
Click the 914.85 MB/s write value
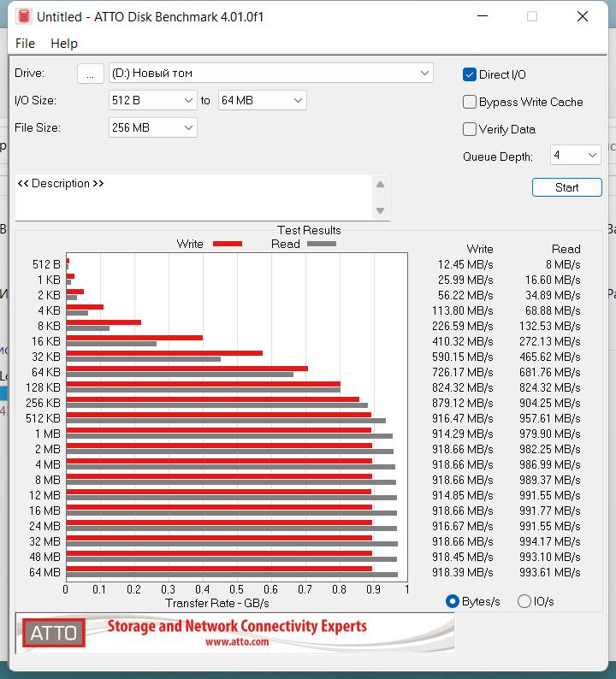pyautogui.click(x=463, y=495)
